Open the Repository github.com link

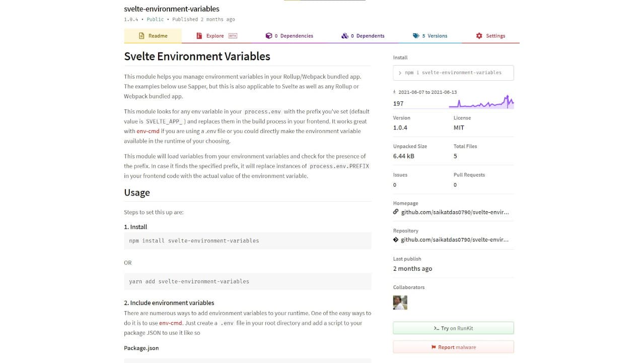[455, 239]
